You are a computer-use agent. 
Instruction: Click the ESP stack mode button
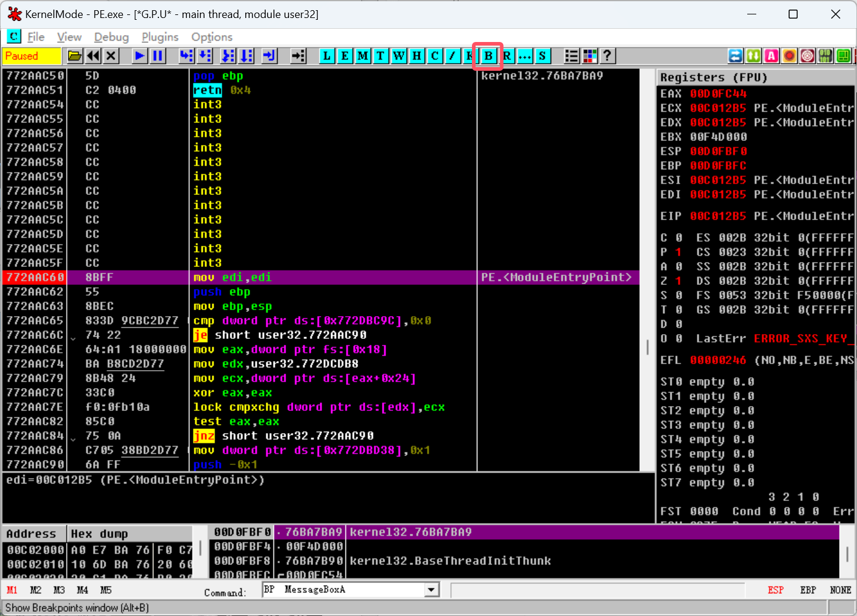tap(775, 590)
